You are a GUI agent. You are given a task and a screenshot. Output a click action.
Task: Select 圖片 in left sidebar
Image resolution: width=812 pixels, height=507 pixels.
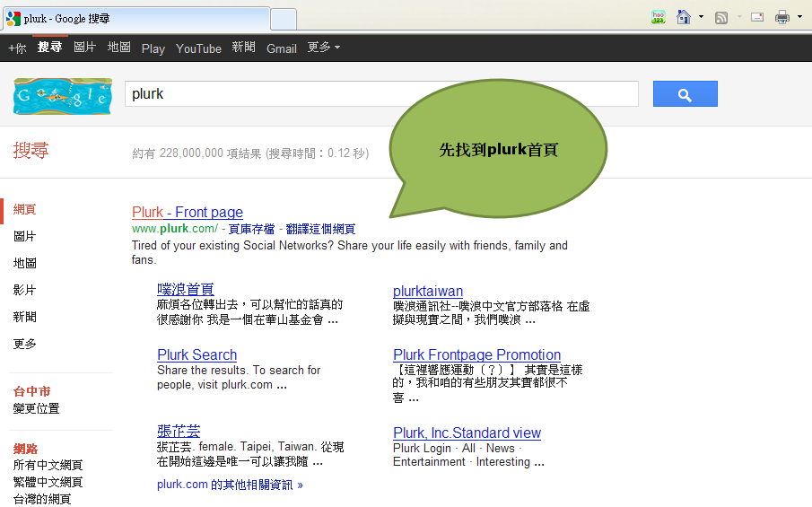coord(25,237)
